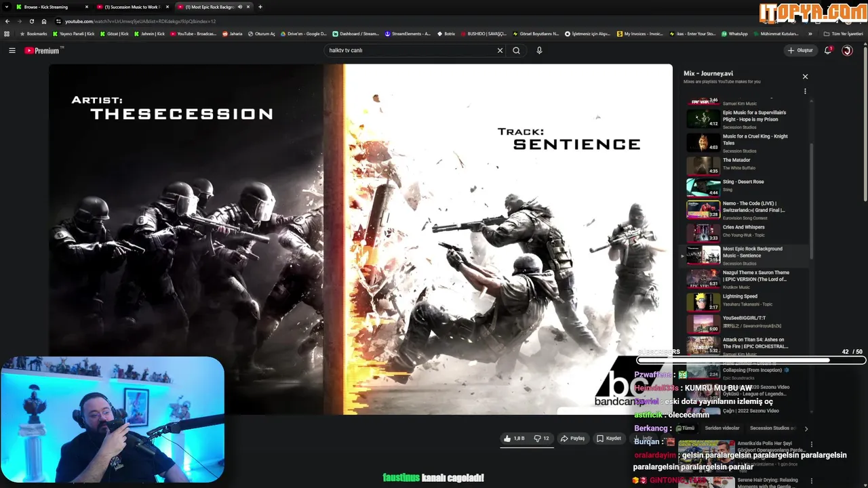Viewport: 868px width, 488px height.
Task: Open WhatsApp bookmark
Action: coord(734,33)
